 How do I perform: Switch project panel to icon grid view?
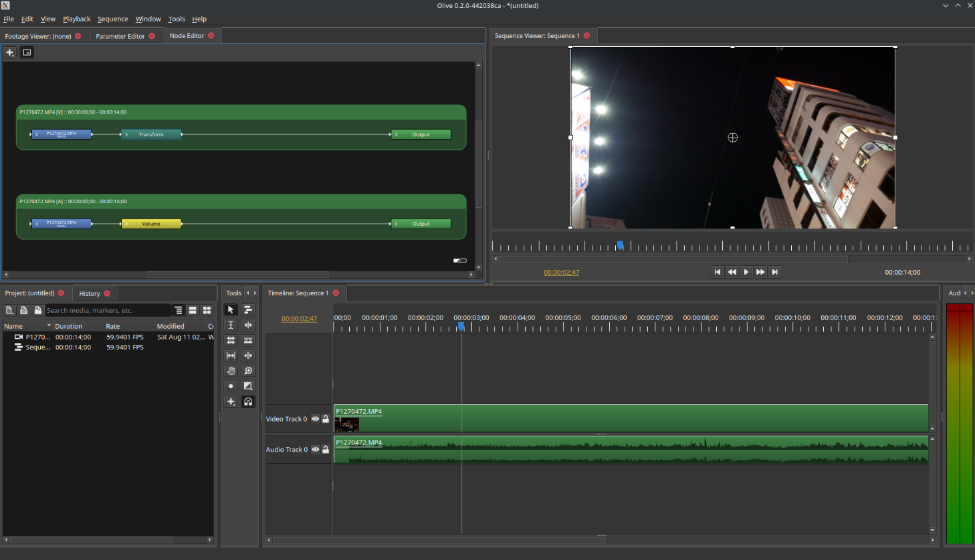tap(207, 310)
